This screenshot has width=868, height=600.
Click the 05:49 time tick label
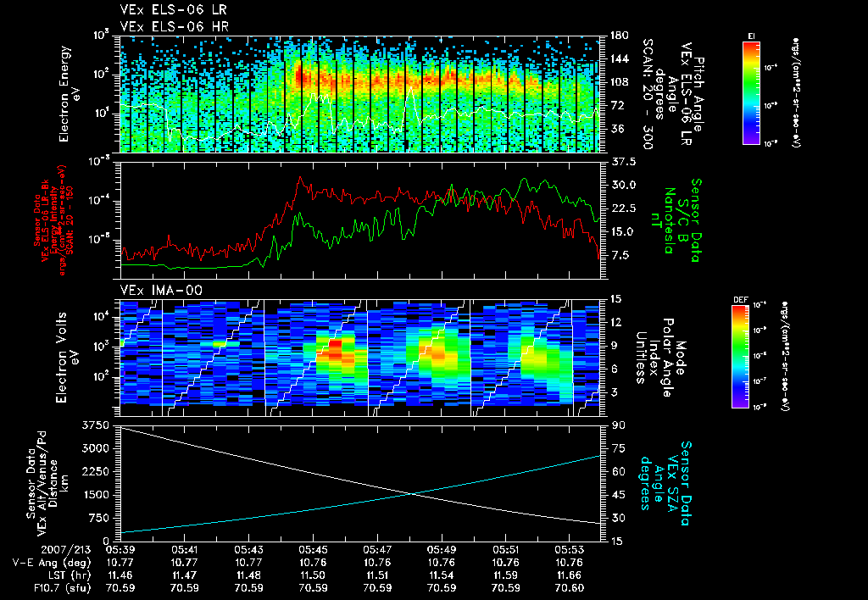tap(441, 550)
